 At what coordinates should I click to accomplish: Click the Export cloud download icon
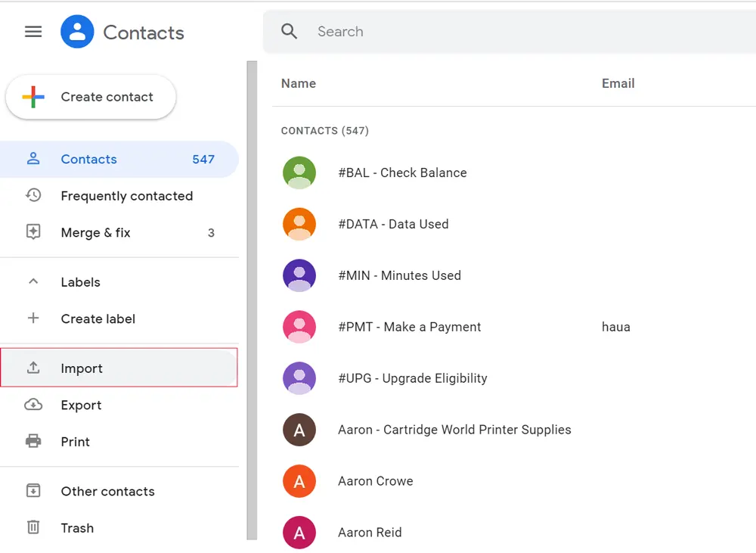coord(33,405)
